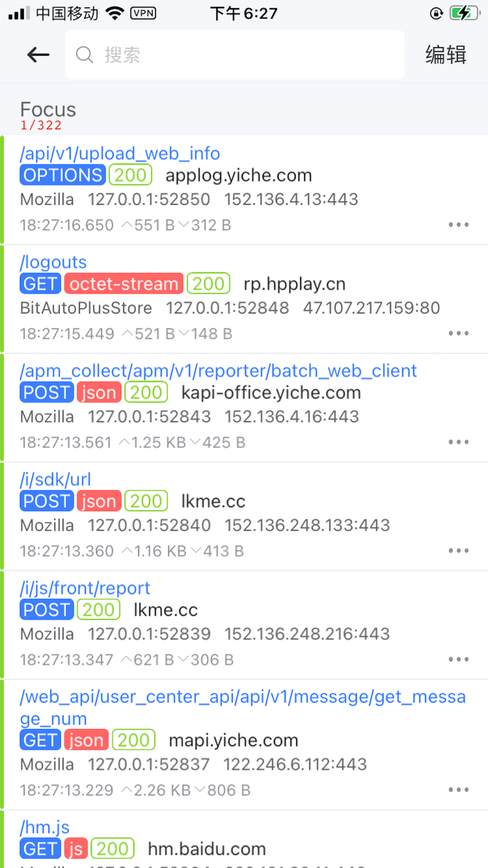This screenshot has height=868, width=488.
Task: Open more options for batch_web_client request
Action: click(459, 442)
